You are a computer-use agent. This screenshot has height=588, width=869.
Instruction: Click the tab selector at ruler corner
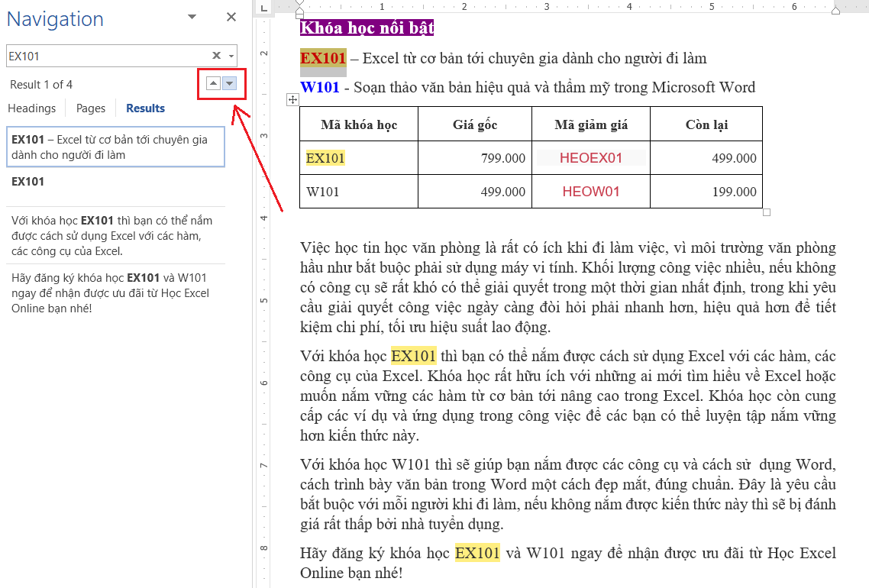click(x=263, y=8)
